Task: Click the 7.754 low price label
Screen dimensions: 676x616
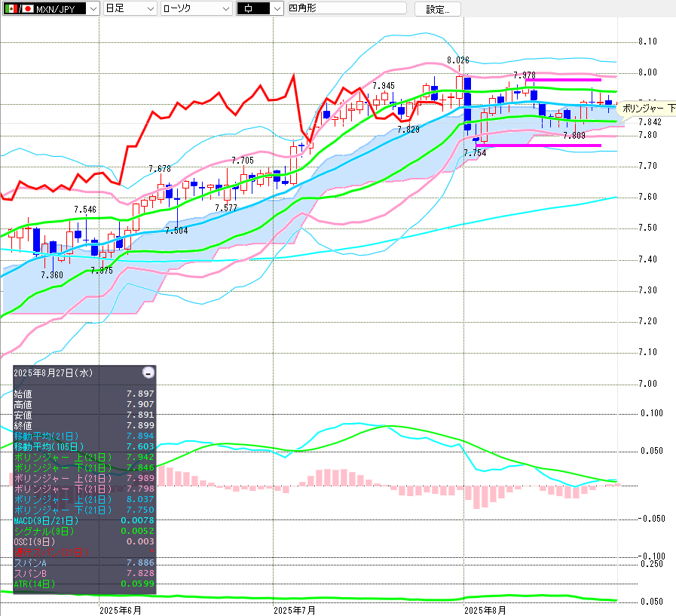Action: [x=475, y=153]
